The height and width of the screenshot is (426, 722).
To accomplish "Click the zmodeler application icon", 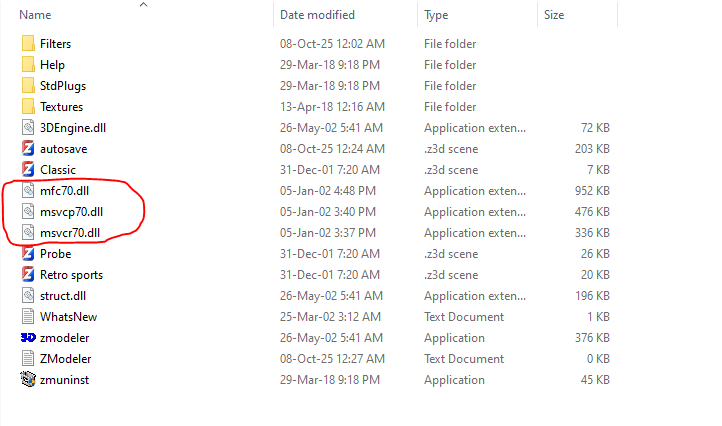I will [x=28, y=338].
